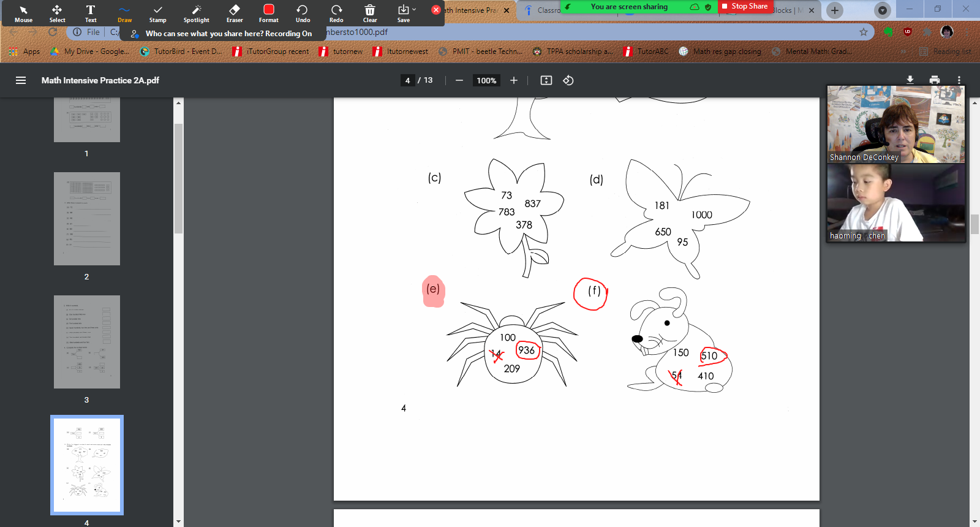Image resolution: width=980 pixels, height=527 pixels.
Task: Open the tutornew bookmark
Action: tap(341, 51)
